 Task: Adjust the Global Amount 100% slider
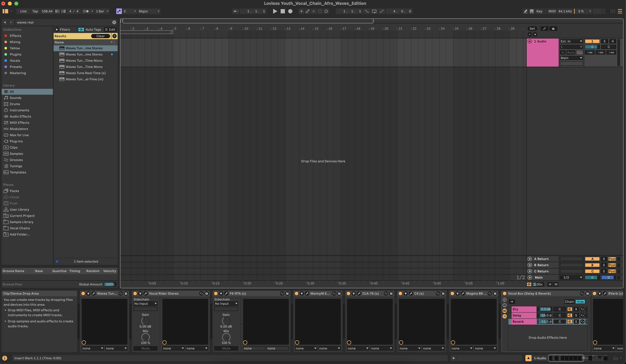point(110,284)
